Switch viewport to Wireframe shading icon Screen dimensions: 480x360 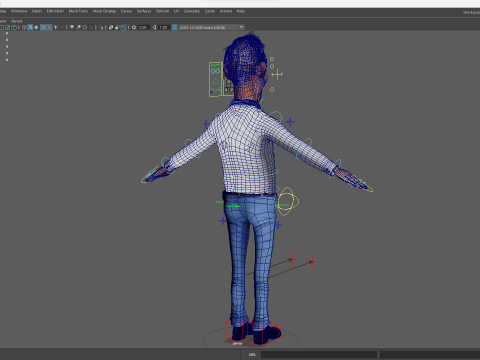(24, 27)
